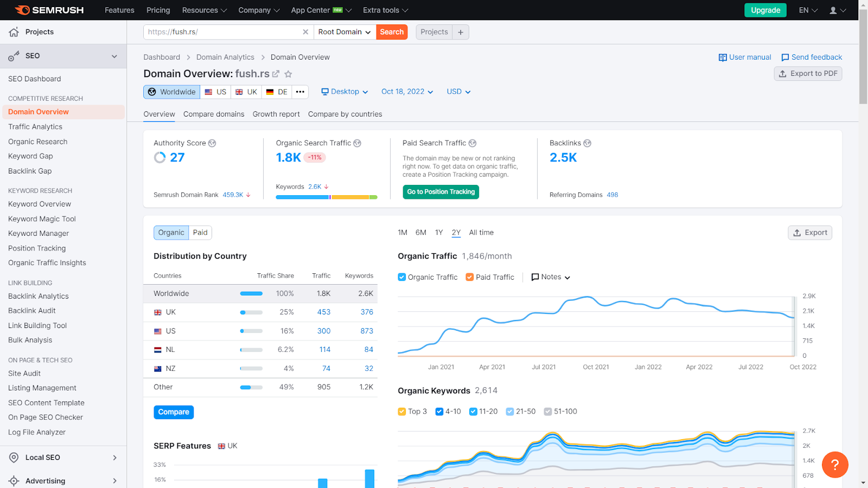Open the Send feedback link
The image size is (868, 488).
click(812, 57)
